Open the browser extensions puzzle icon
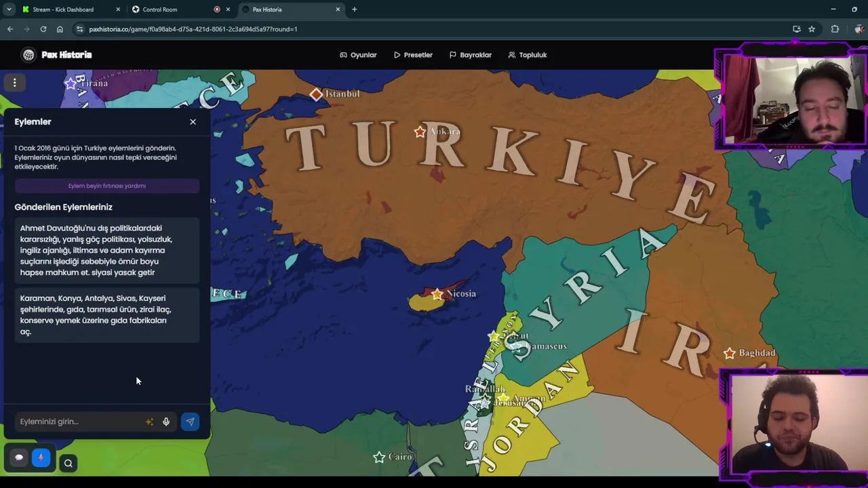Viewport: 868px width, 488px height. point(835,29)
